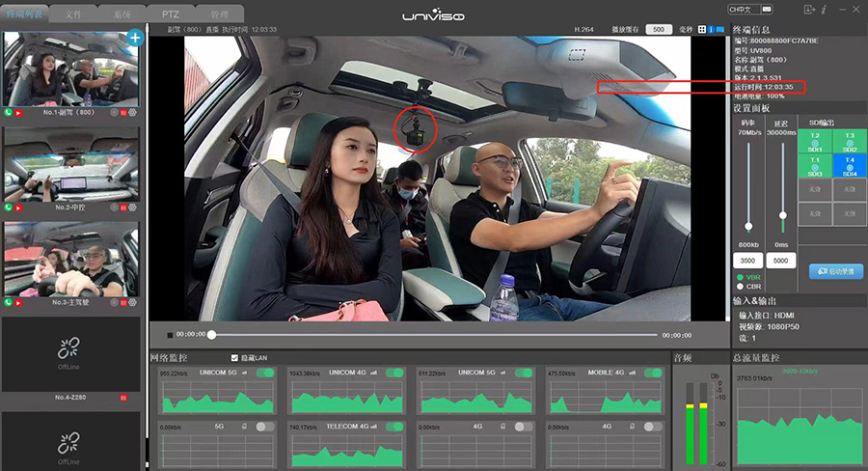868x471 pixels.
Task: Select the blue SDI4 output cell T.4
Action: 850,166
